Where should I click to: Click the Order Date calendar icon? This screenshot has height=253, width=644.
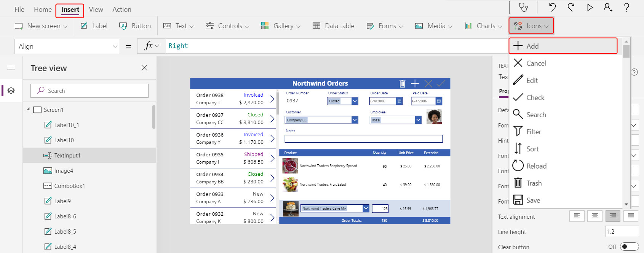click(x=399, y=101)
